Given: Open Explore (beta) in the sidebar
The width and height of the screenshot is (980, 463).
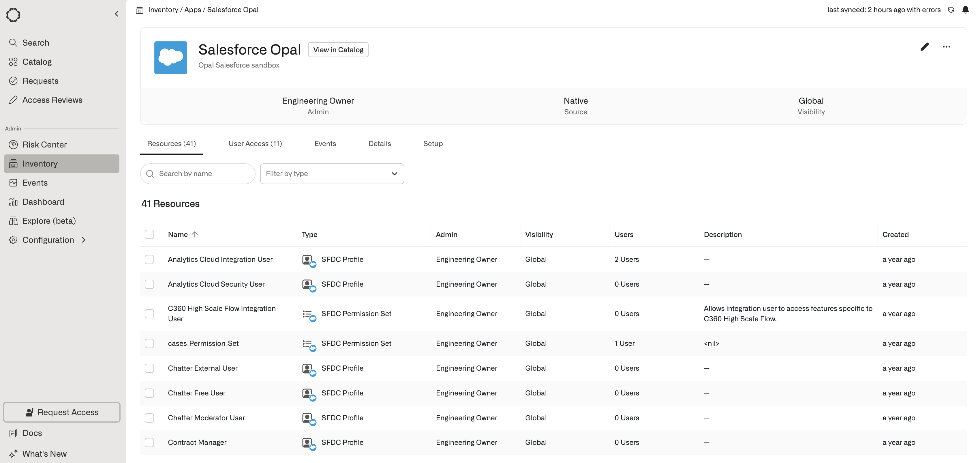Looking at the screenshot, I should click(49, 221).
